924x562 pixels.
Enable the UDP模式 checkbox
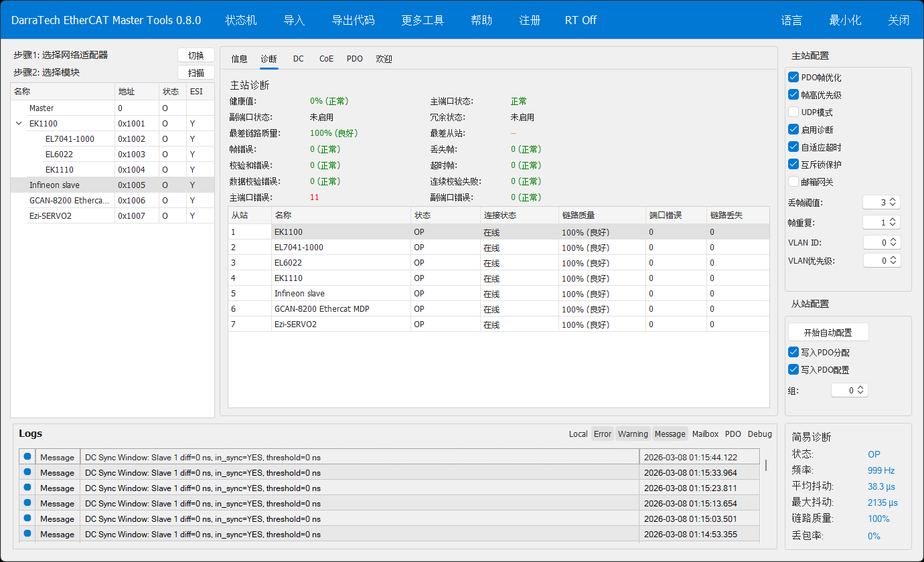(x=794, y=112)
